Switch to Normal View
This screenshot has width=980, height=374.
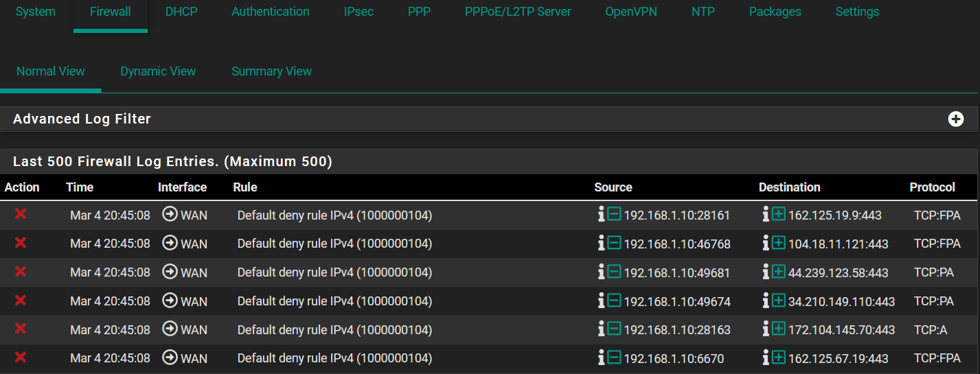pos(51,71)
